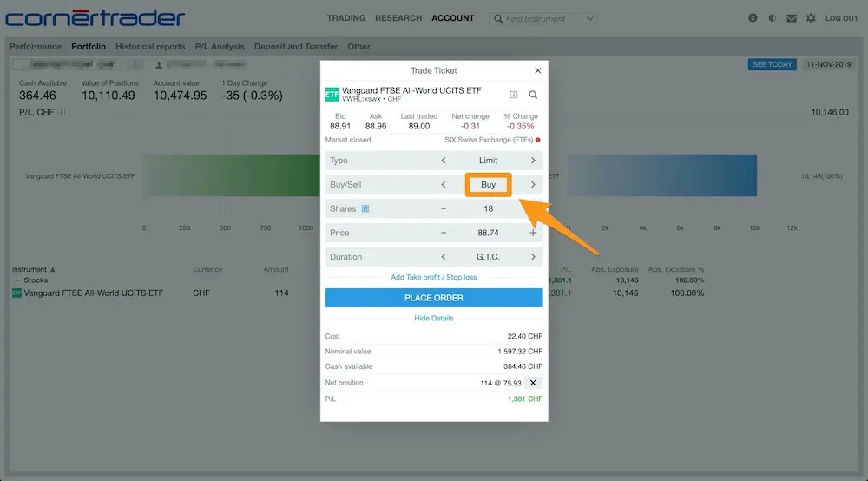Screen dimensions: 868x481
Task: Open the Deposit and Transfer tab
Action: [296, 47]
